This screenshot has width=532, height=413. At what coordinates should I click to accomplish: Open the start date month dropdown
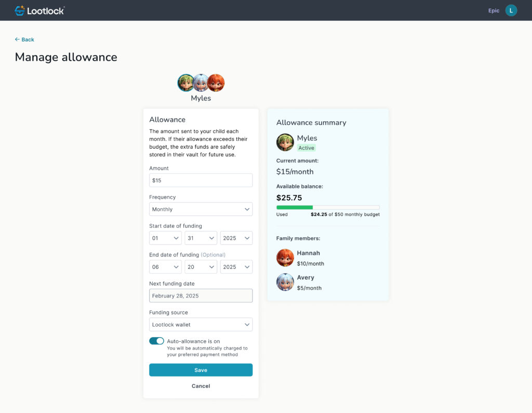tap(165, 238)
